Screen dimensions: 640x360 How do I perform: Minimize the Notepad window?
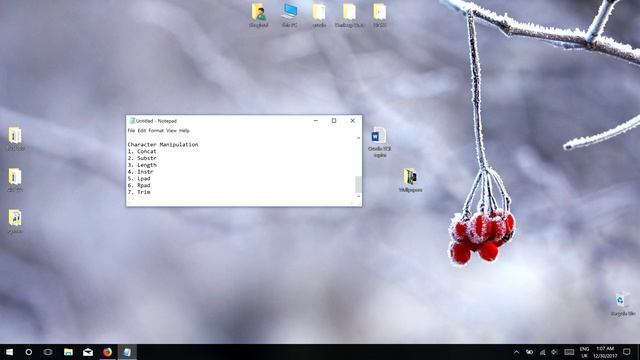(x=316, y=121)
